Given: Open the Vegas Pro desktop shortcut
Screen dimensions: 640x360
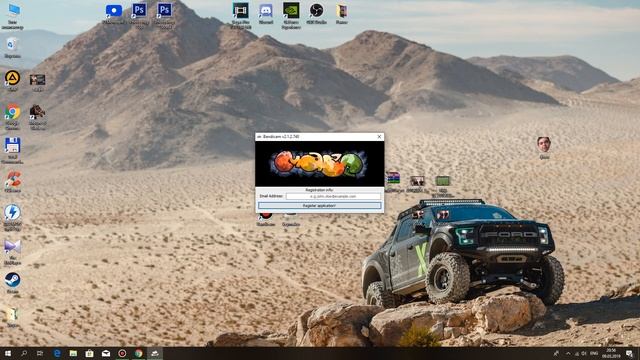Looking at the screenshot, I should coord(241,16).
